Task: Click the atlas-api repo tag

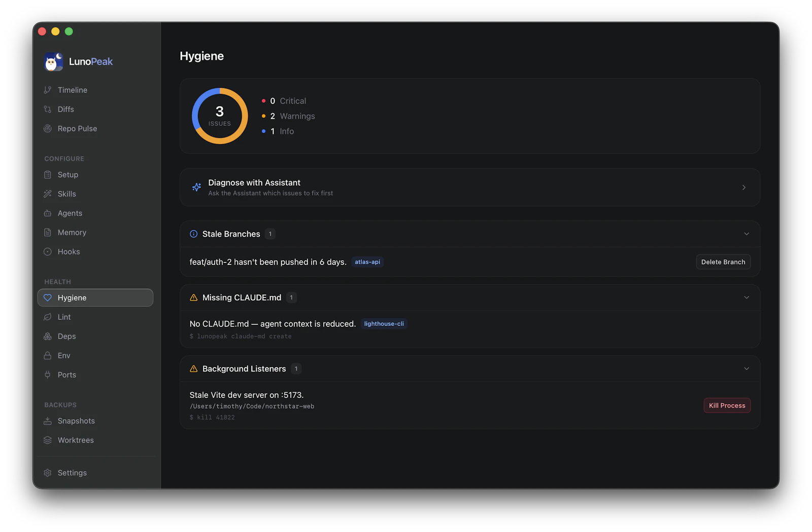Action: (x=367, y=262)
